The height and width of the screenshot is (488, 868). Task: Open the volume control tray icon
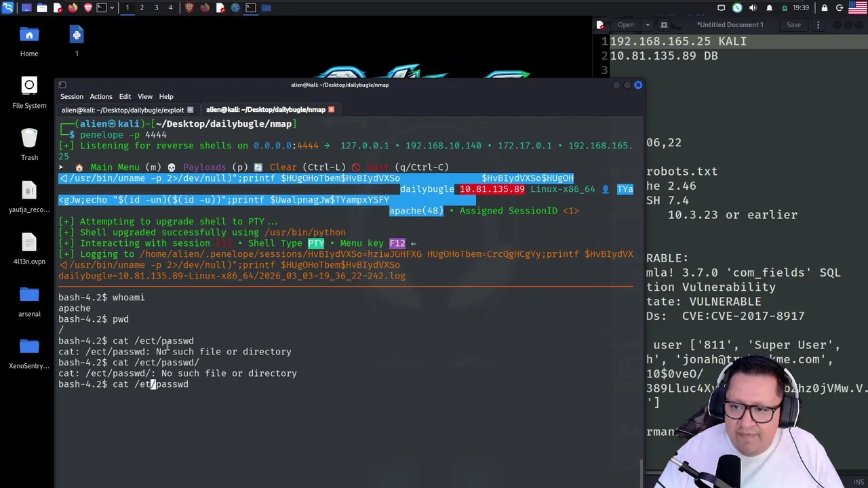click(x=753, y=7)
